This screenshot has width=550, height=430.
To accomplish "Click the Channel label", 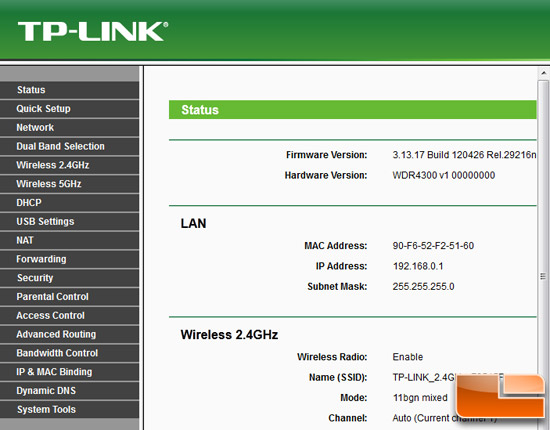I will coord(348,418).
